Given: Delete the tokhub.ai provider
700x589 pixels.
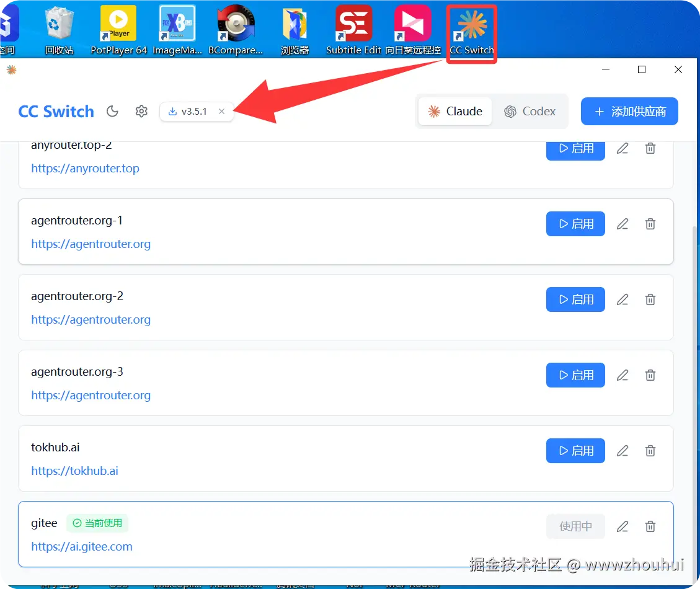Looking at the screenshot, I should (x=650, y=451).
